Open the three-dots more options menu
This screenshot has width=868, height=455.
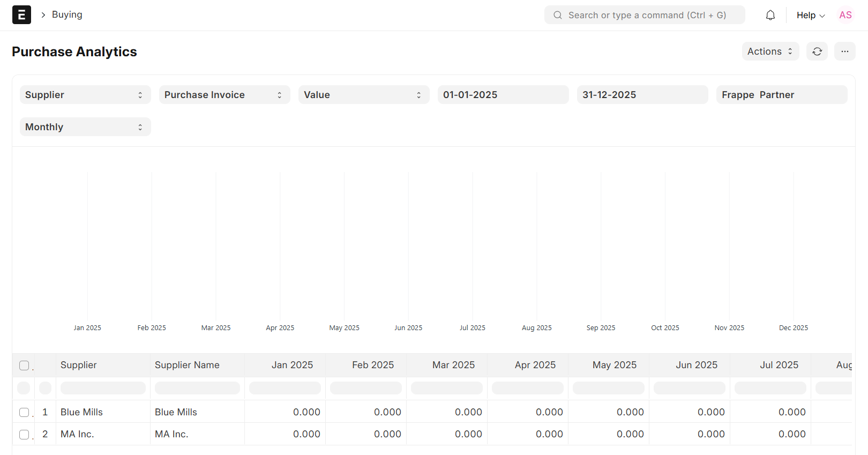(845, 51)
